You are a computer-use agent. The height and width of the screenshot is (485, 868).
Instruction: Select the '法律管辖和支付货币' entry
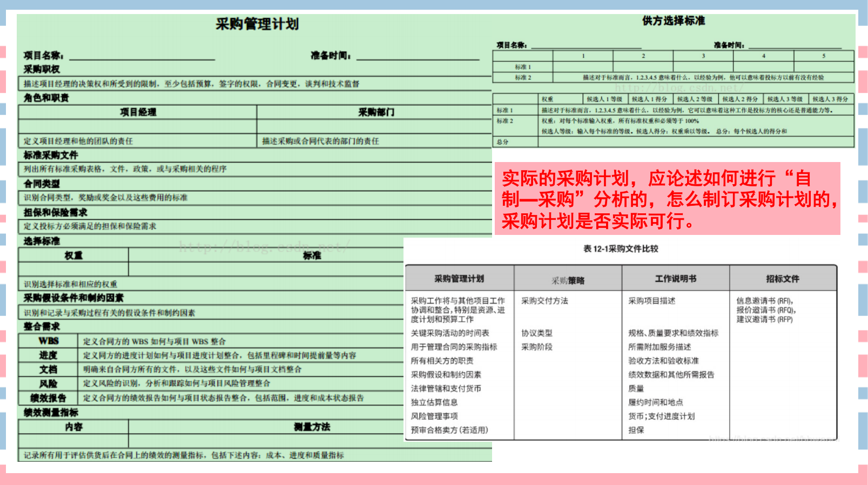pyautogui.click(x=446, y=388)
